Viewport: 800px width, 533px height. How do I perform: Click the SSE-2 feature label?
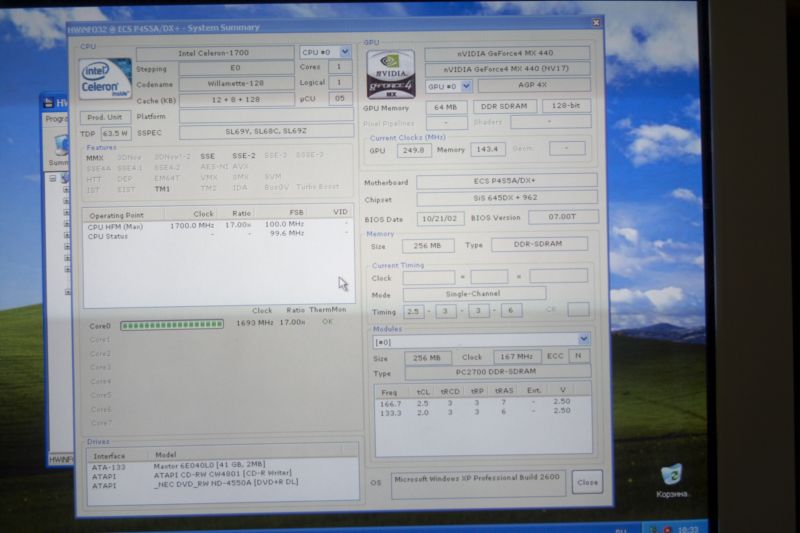[x=243, y=156]
